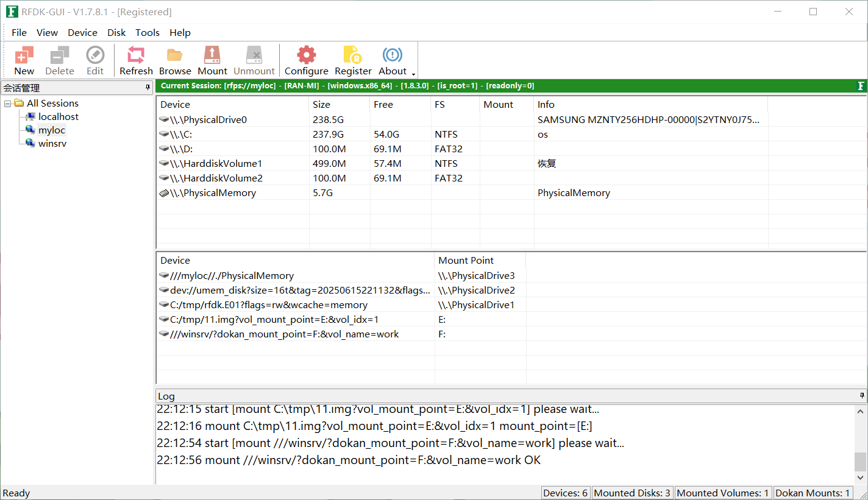Expand the toolbar overflow arrow
This screenshot has width=868, height=500.
[414, 74]
